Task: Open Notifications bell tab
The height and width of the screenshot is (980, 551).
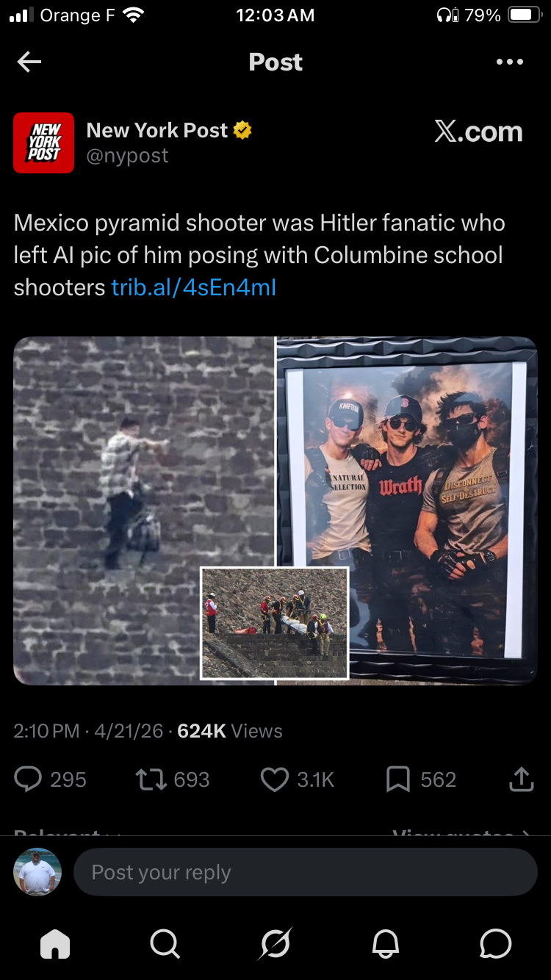Action: pos(386,943)
